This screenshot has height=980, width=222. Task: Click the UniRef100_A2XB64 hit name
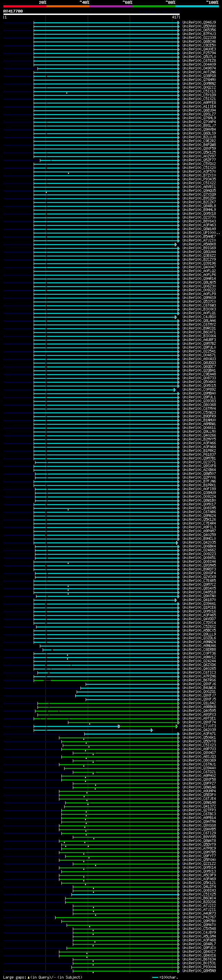(199, 470)
